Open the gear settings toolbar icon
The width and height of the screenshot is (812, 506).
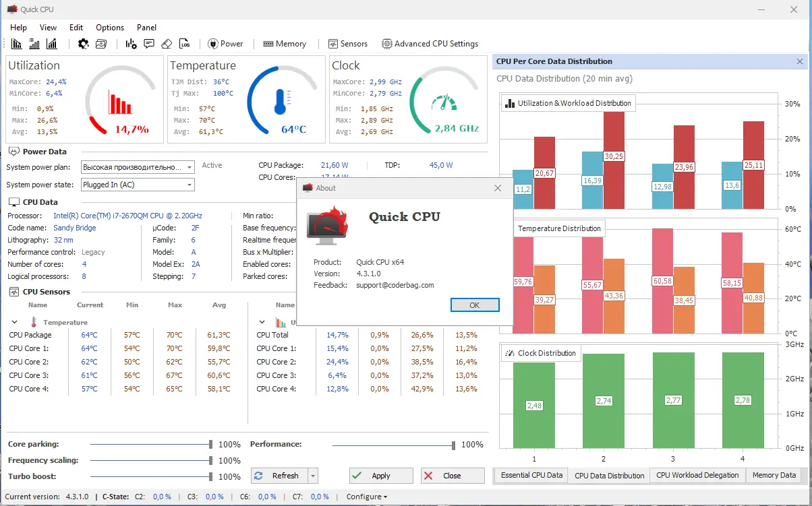click(x=84, y=44)
